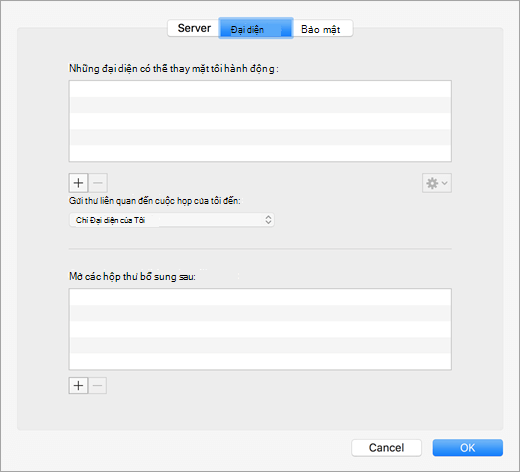Switch to the Server tab
This screenshot has width=520, height=472.
click(x=194, y=28)
